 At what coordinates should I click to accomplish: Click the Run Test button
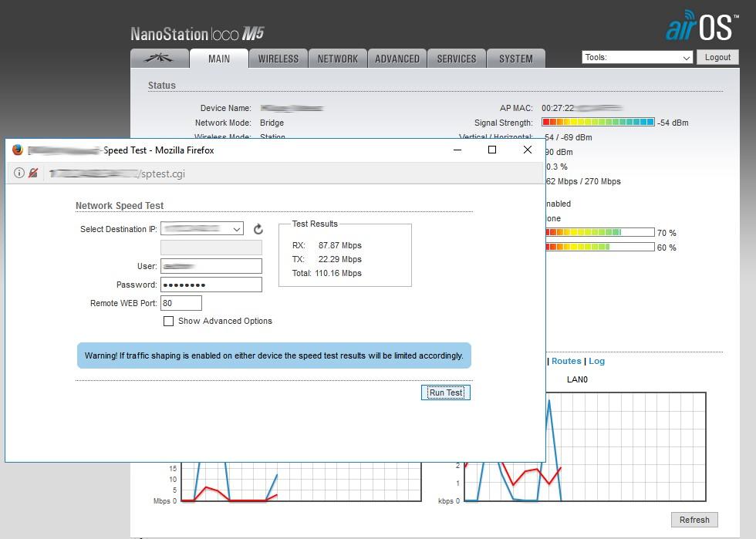(x=446, y=392)
